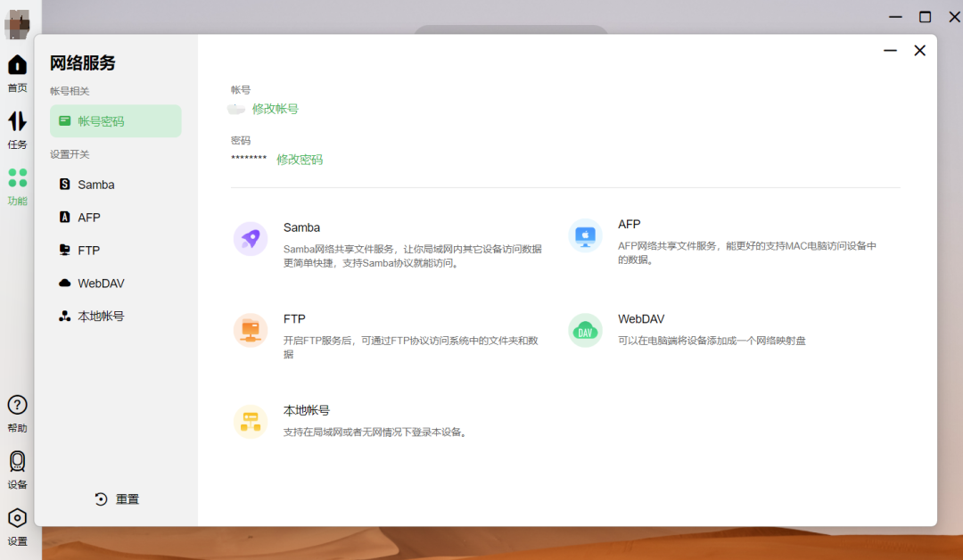Click the blurred account name icon
This screenshot has width=963, height=560.
click(235, 110)
